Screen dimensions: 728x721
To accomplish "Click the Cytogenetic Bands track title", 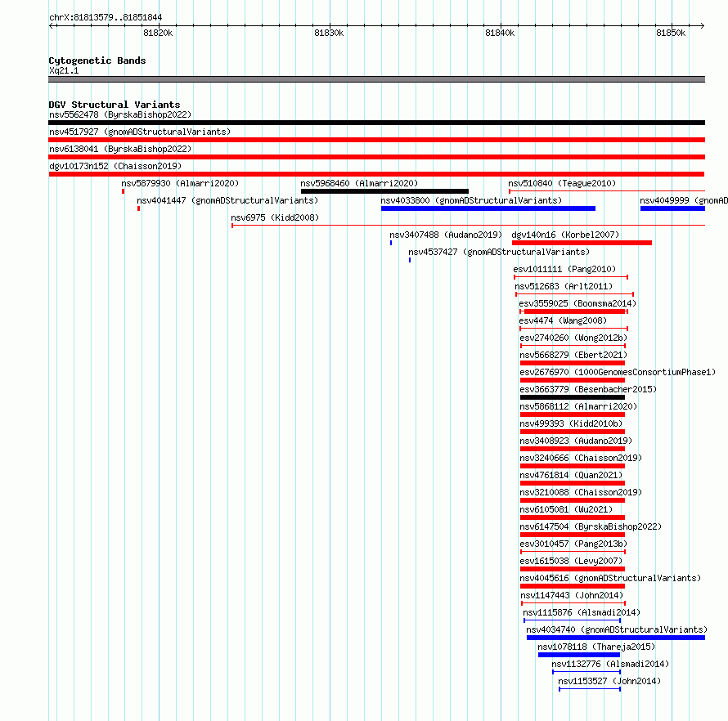I will [x=97, y=60].
